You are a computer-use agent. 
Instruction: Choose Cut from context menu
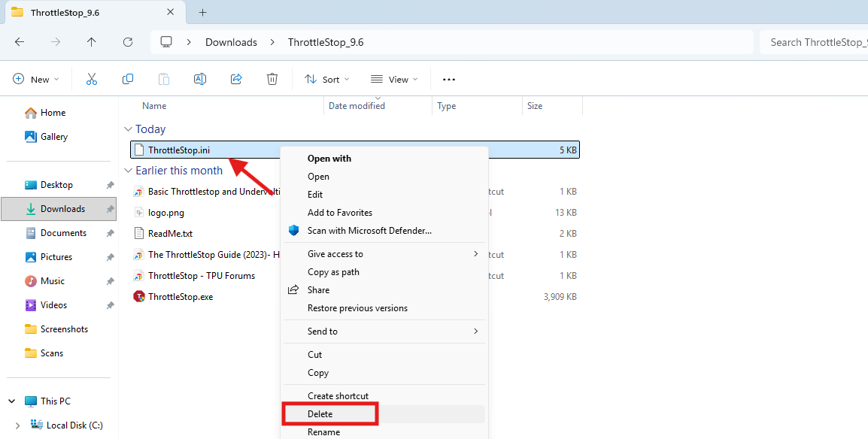pos(384,355)
